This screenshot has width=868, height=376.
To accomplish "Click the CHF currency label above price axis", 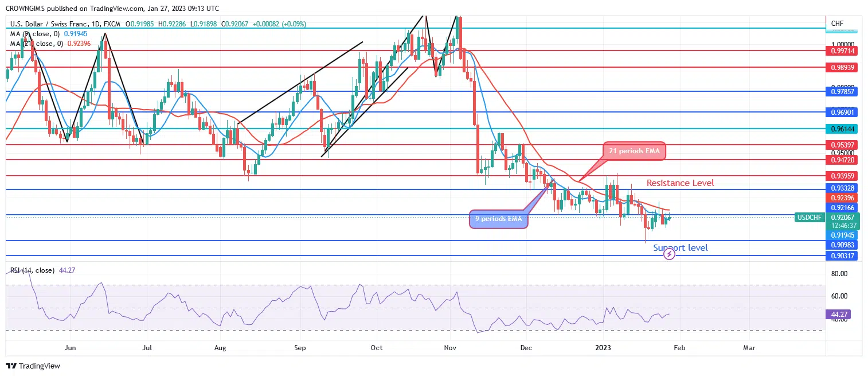I will tap(837, 24).
